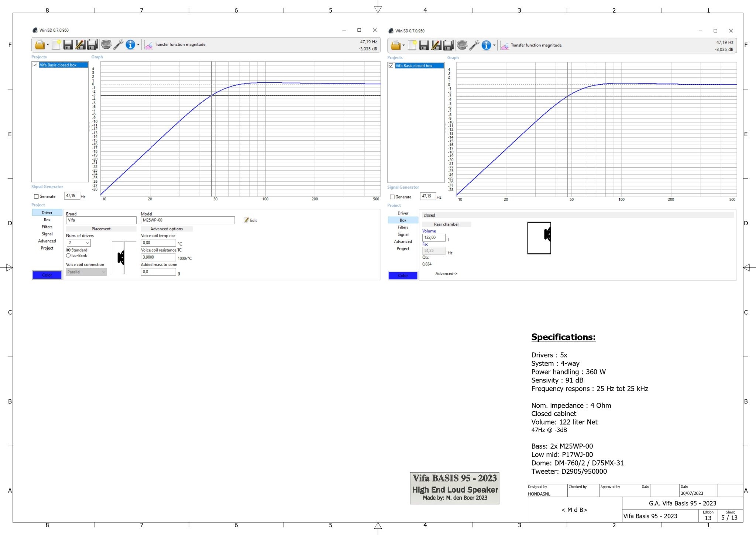This screenshot has width=756, height=535.
Task: Switch to Filters tab in left window
Action: click(x=47, y=227)
